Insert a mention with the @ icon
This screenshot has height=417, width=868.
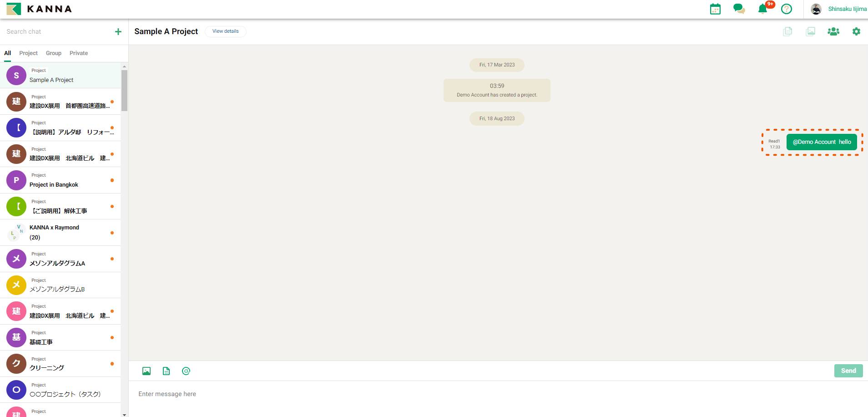(x=186, y=371)
